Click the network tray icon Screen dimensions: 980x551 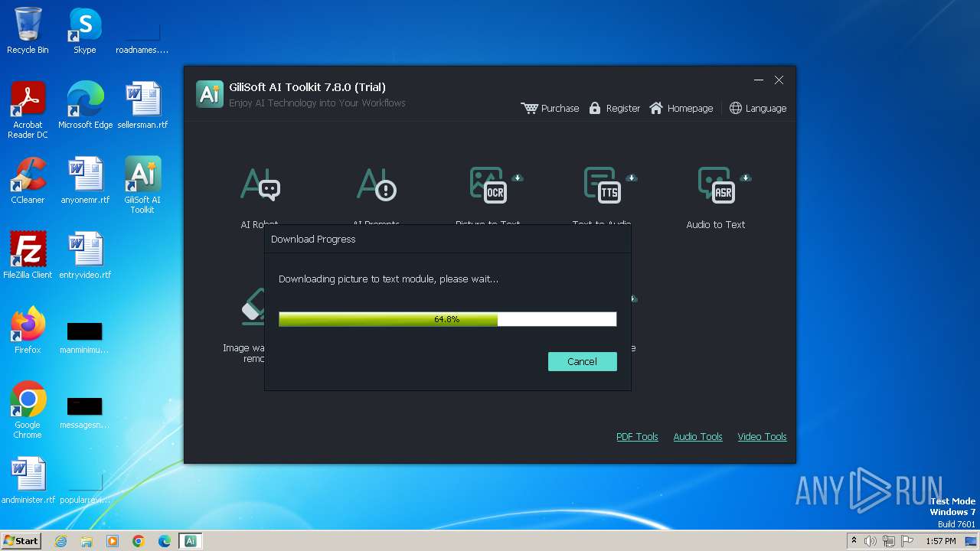coord(889,541)
